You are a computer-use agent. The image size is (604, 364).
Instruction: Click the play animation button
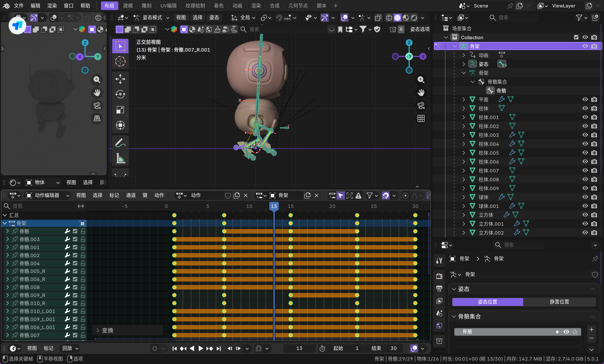(201, 348)
